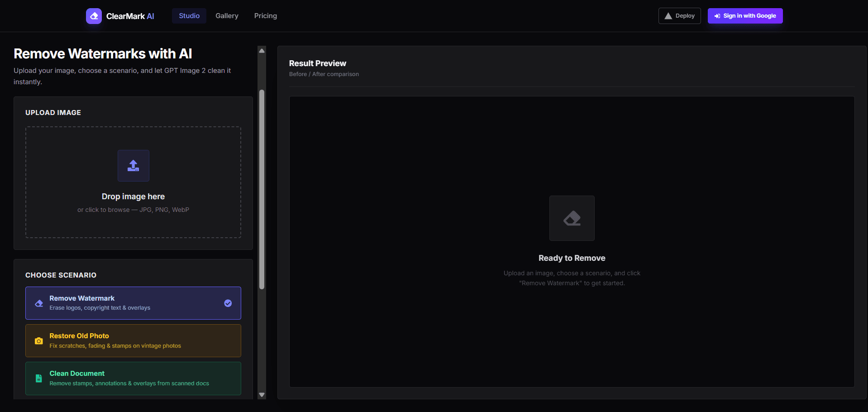Image resolution: width=868 pixels, height=412 pixels.
Task: Click the Ready to Remove heading
Action: click(572, 258)
